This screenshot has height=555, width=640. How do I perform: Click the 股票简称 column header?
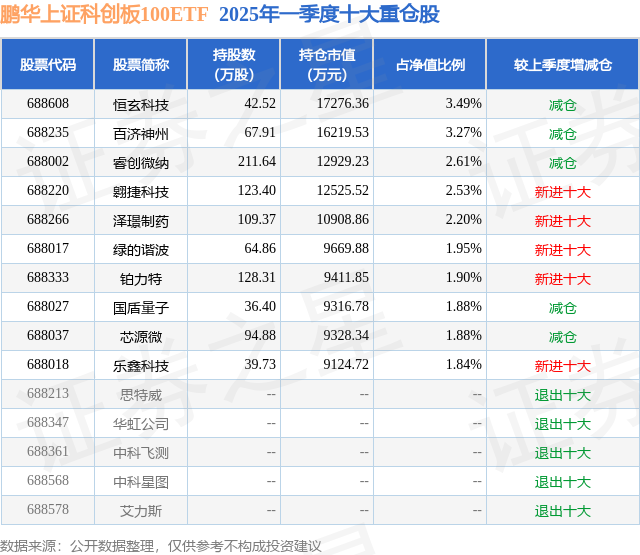click(141, 64)
